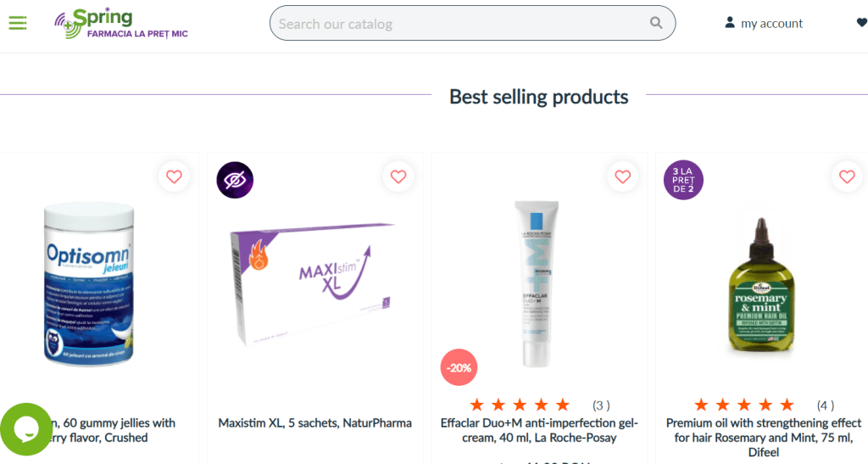View the Effaclar tube product image

[539, 284]
